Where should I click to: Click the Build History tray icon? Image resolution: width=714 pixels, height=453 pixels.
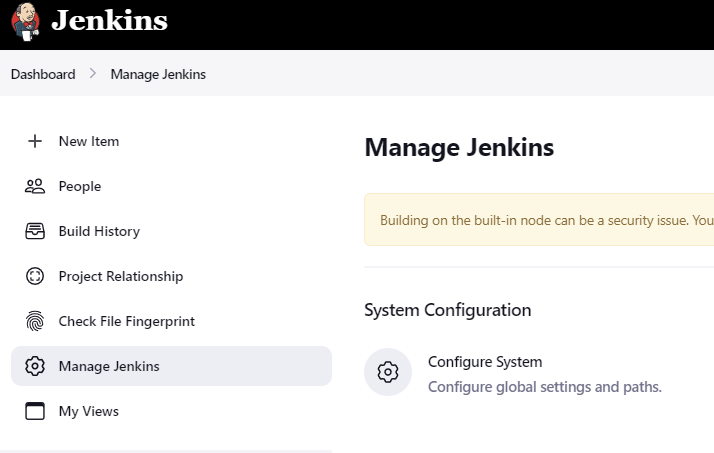click(35, 231)
